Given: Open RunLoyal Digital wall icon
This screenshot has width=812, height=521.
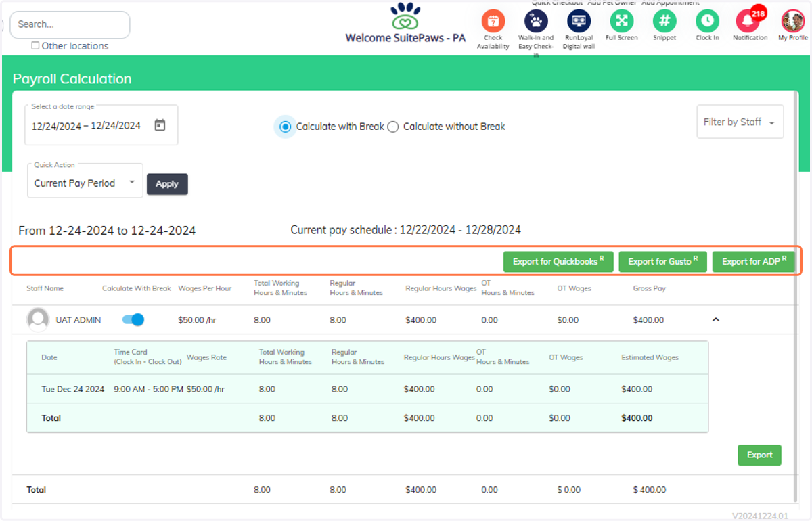Looking at the screenshot, I should tap(579, 21).
